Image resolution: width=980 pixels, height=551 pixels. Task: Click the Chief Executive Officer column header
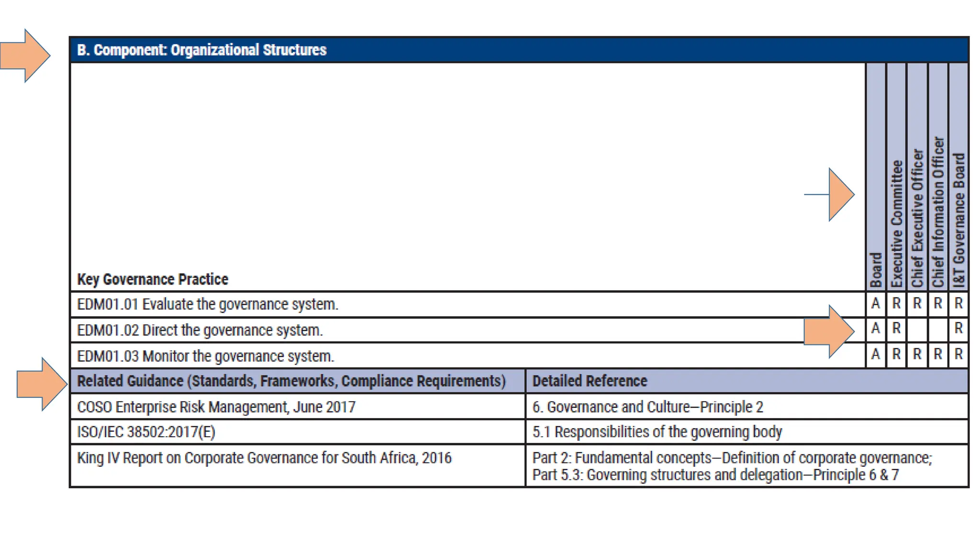pyautogui.click(x=917, y=218)
